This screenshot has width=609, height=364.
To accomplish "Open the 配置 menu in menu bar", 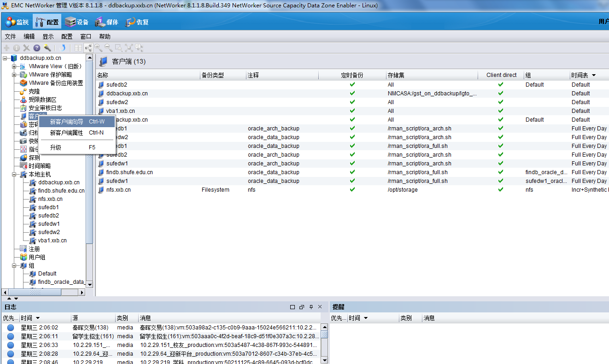I will tap(67, 36).
